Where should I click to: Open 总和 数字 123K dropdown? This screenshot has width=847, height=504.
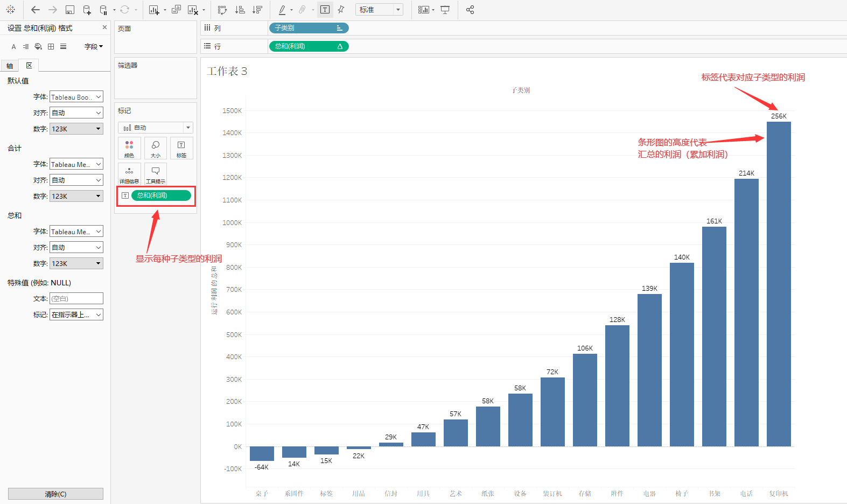[x=76, y=264]
